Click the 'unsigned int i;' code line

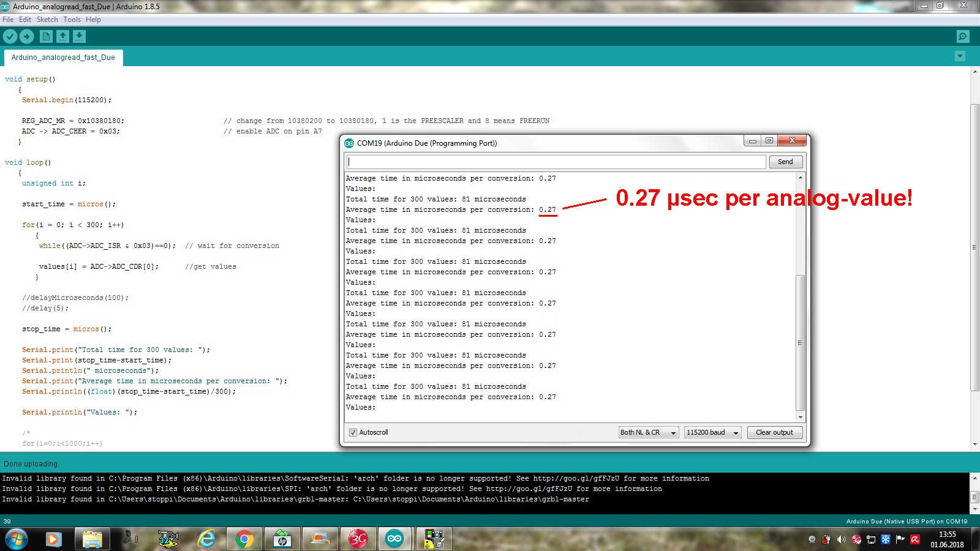[54, 183]
